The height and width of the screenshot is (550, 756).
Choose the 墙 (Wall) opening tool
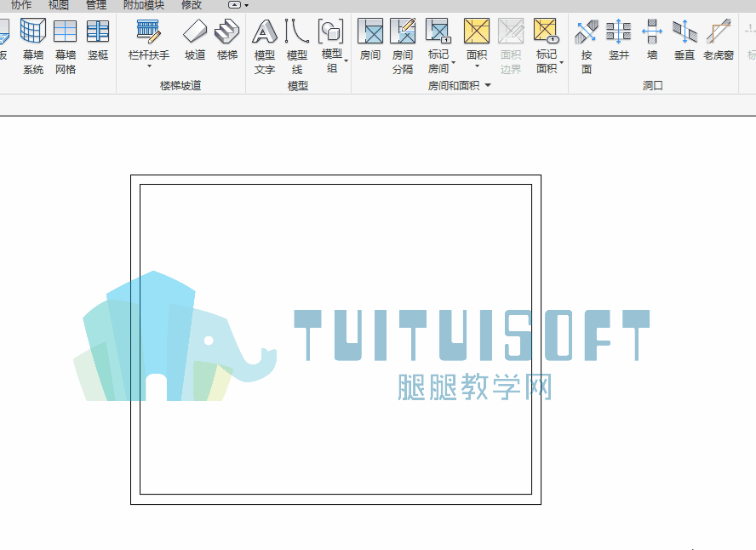(x=652, y=39)
